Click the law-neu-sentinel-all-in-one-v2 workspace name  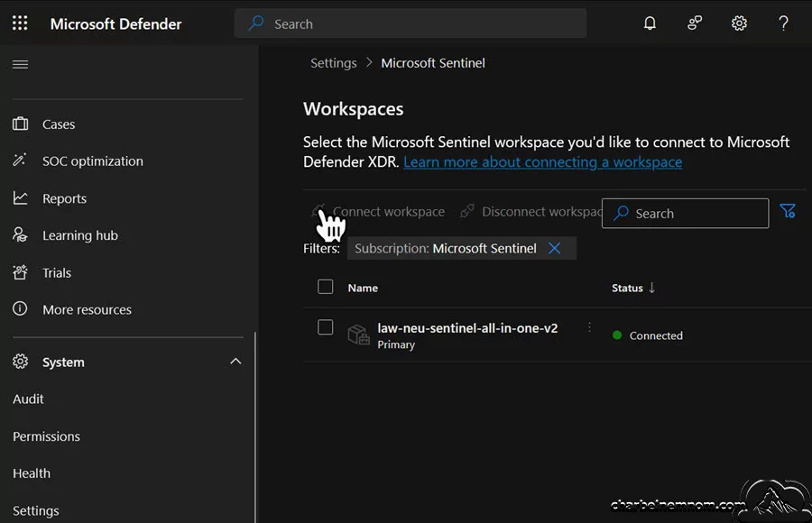click(467, 328)
